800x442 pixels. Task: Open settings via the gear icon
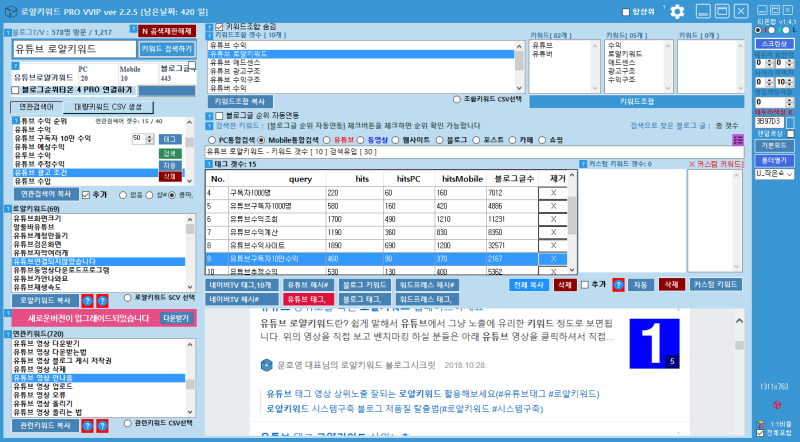click(x=677, y=11)
